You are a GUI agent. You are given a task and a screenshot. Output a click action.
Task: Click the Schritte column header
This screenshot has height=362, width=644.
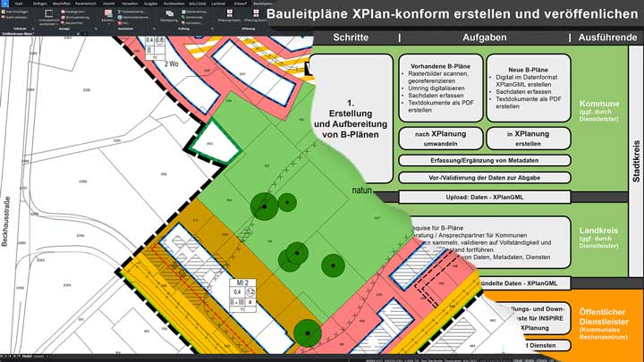tap(351, 38)
